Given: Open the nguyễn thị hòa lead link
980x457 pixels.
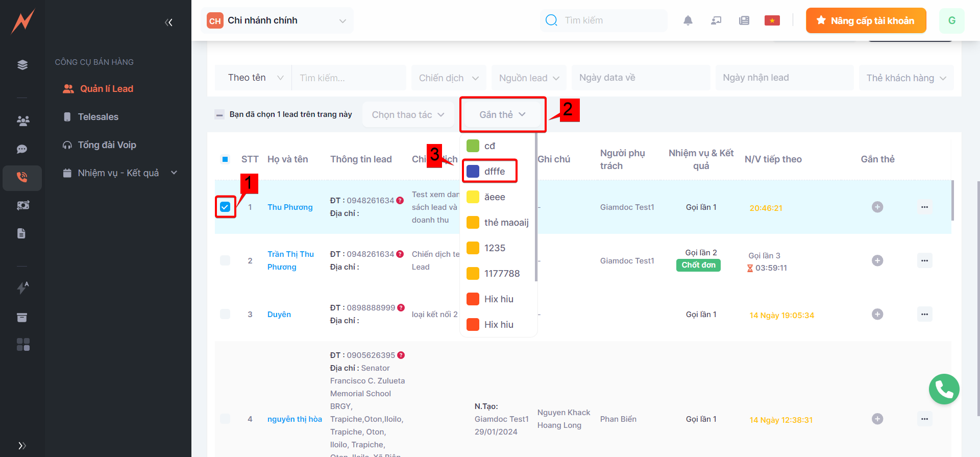Looking at the screenshot, I should (295, 419).
